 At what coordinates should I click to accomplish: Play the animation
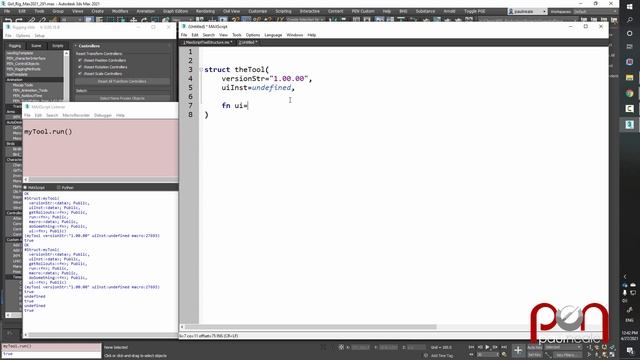(x=487, y=347)
